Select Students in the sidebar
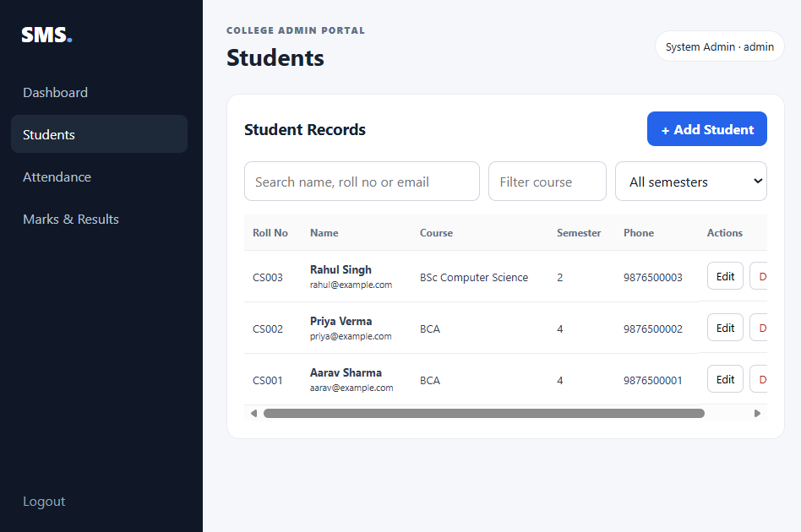This screenshot has height=532, width=801. (99, 134)
